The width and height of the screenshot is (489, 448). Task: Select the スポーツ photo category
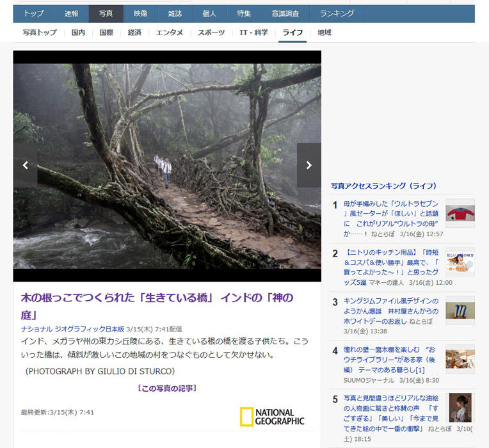pyautogui.click(x=211, y=33)
